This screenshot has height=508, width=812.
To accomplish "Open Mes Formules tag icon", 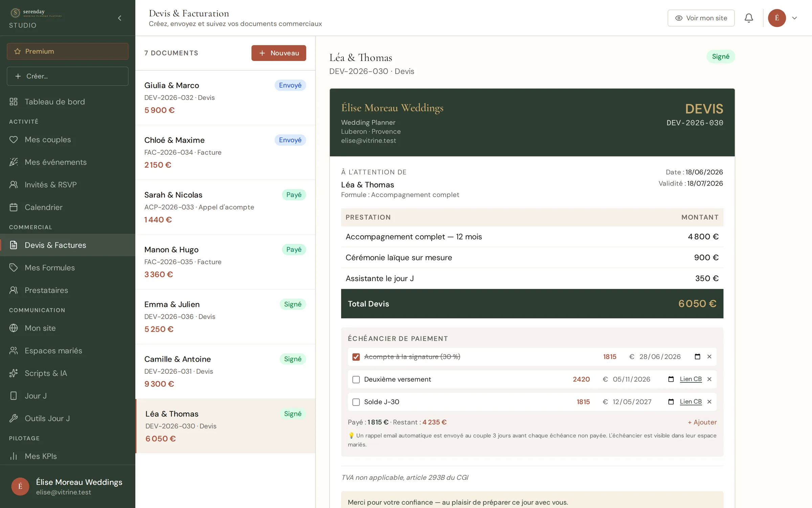I will [x=14, y=268].
